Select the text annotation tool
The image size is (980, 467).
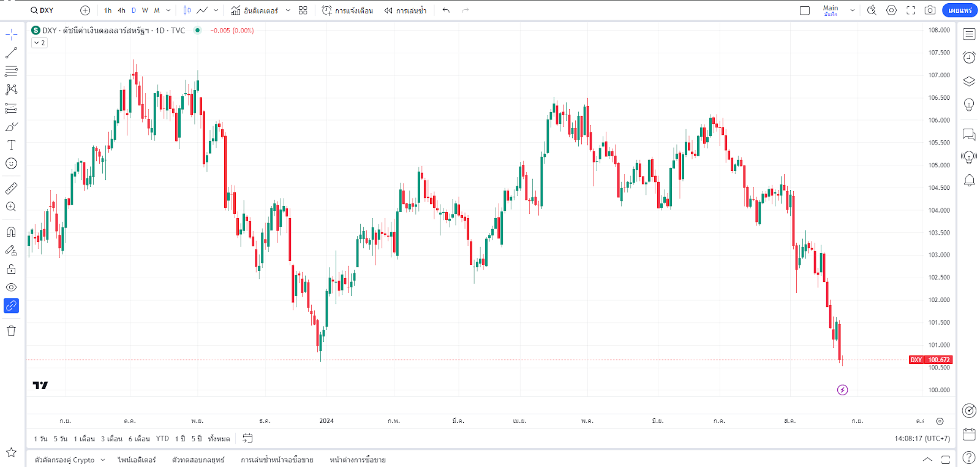11,145
